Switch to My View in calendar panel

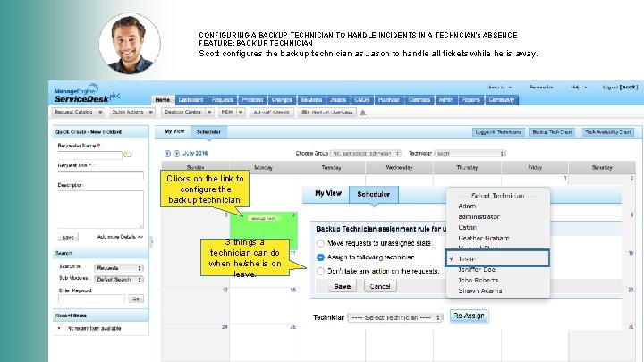click(x=174, y=131)
